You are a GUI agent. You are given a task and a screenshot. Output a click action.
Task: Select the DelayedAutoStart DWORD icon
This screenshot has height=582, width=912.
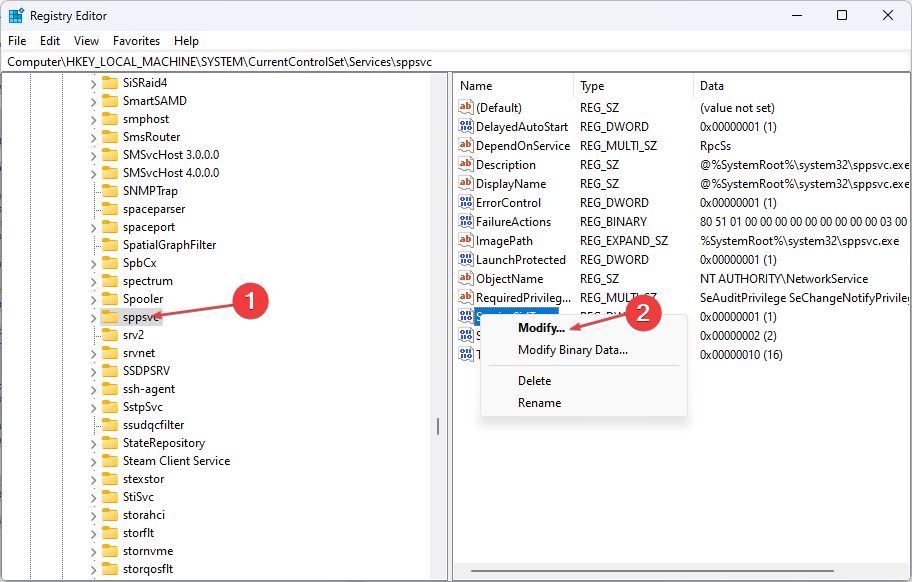coord(466,126)
